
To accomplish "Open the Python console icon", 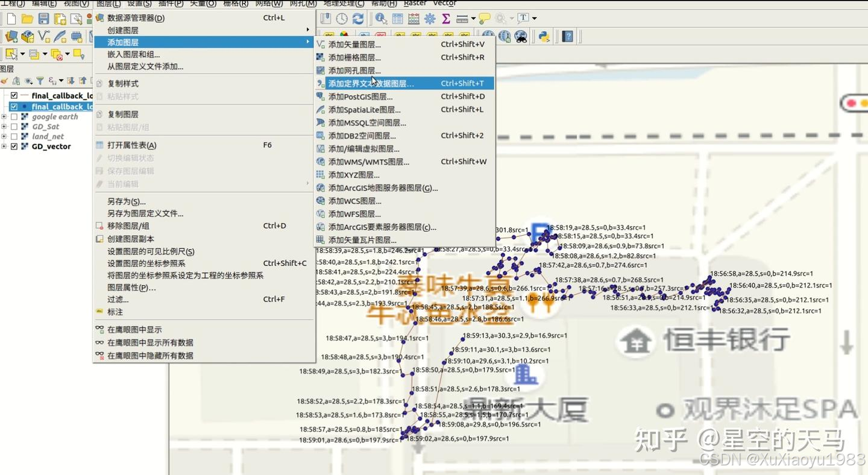I will (x=544, y=36).
